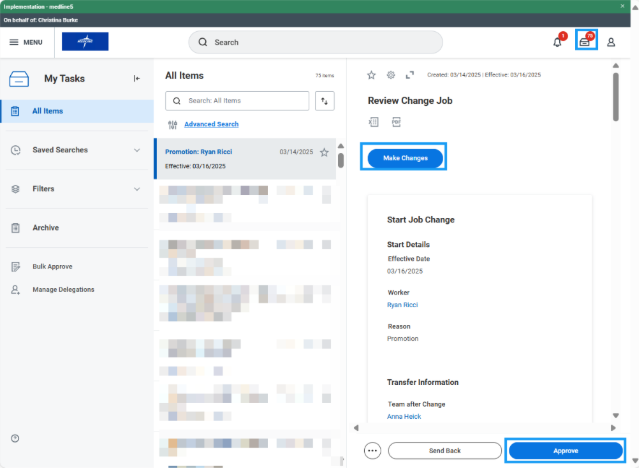Open the main MENU
639x468 pixels.
26,42
